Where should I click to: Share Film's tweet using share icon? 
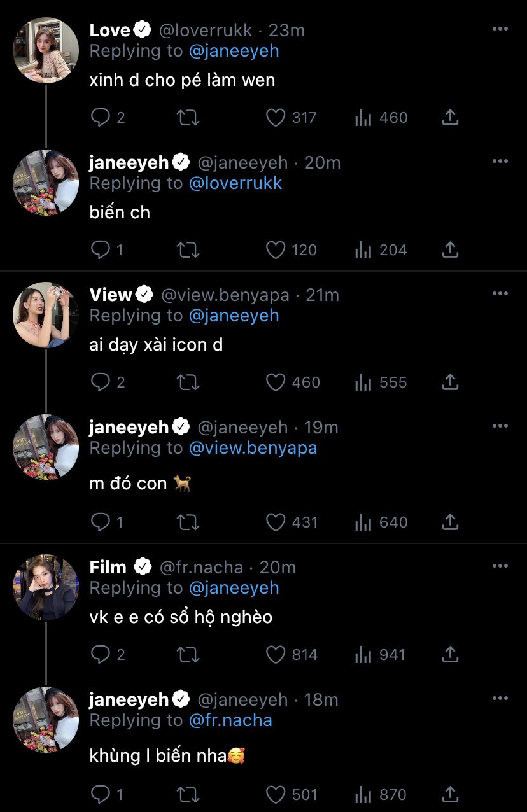coord(450,655)
